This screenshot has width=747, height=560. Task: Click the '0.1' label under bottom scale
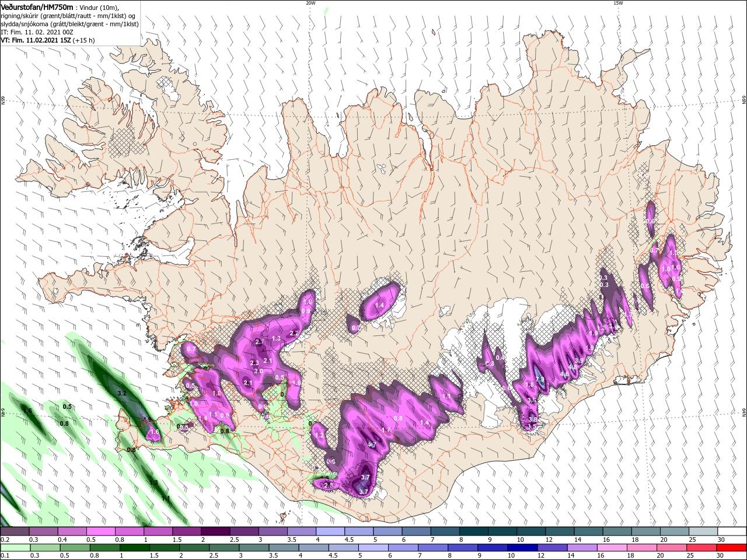tap(5, 556)
